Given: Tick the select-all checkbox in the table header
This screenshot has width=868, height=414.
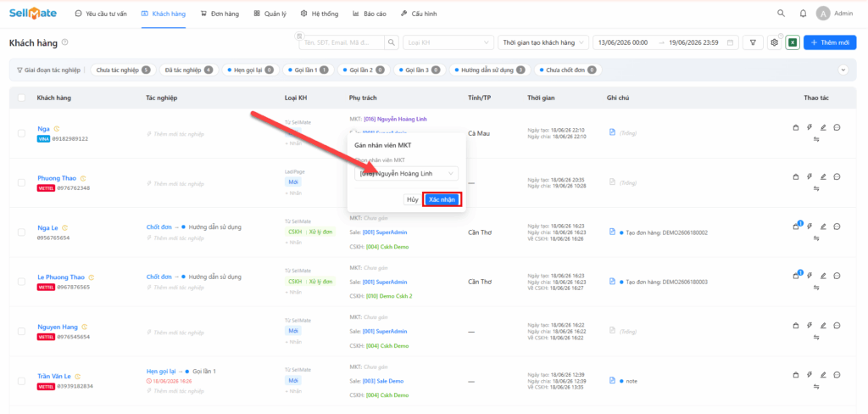Looking at the screenshot, I should coord(21,98).
